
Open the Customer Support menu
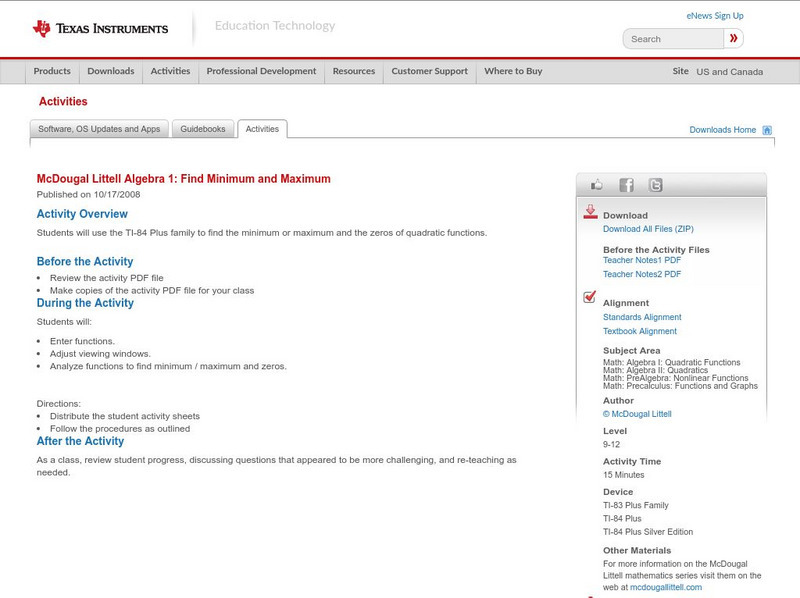(429, 72)
